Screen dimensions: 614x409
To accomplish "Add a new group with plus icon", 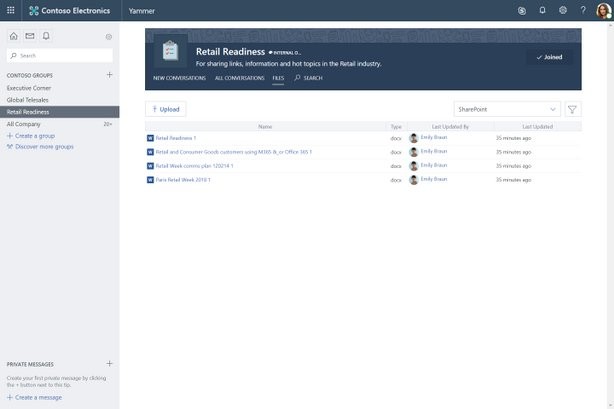I will pyautogui.click(x=109, y=75).
